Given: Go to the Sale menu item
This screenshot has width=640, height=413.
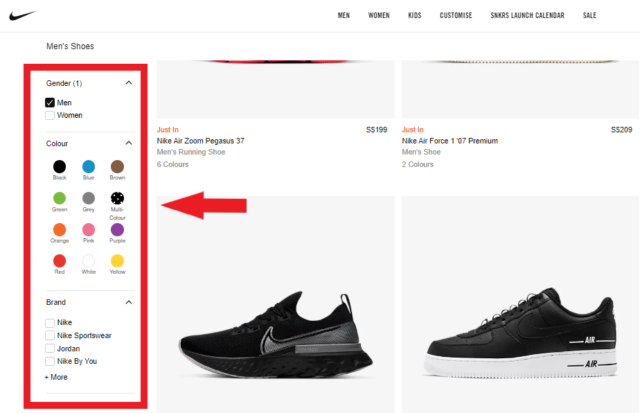Looking at the screenshot, I should [590, 15].
